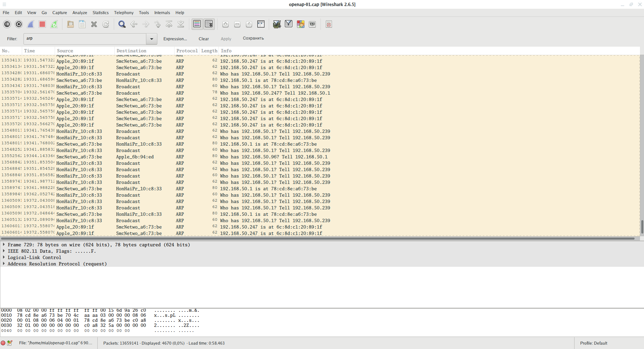644x349 pixels.
Task: Open the capture filters funnel icon
Action: coord(277,24)
